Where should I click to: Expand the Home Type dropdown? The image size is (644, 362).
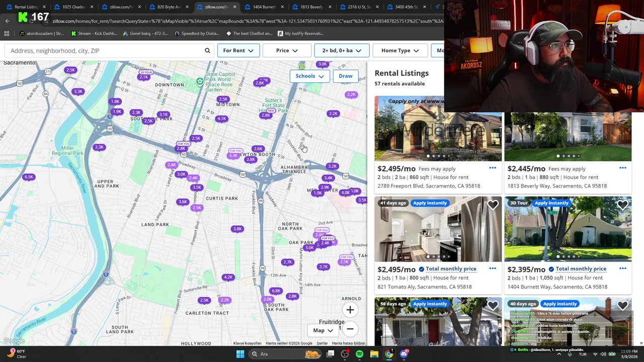400,51
